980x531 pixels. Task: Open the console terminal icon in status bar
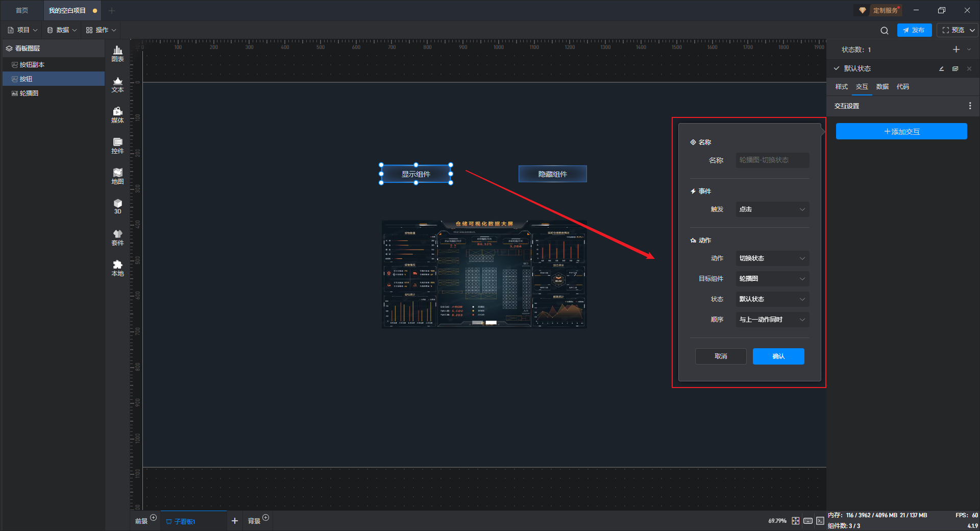tap(820, 521)
